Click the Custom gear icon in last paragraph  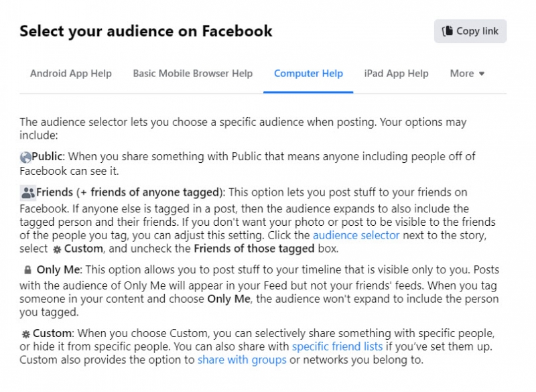[25, 334]
